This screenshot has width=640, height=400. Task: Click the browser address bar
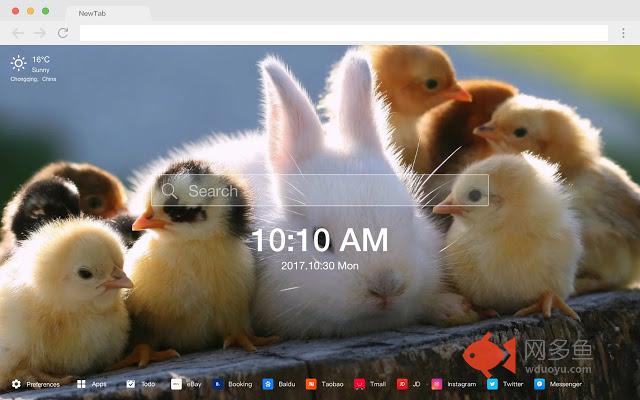340,33
